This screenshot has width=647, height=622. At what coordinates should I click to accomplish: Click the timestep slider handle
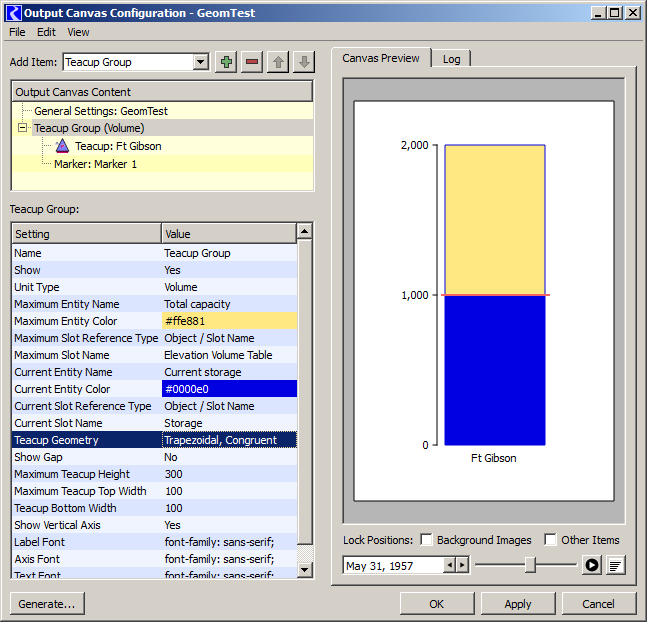pos(530,565)
